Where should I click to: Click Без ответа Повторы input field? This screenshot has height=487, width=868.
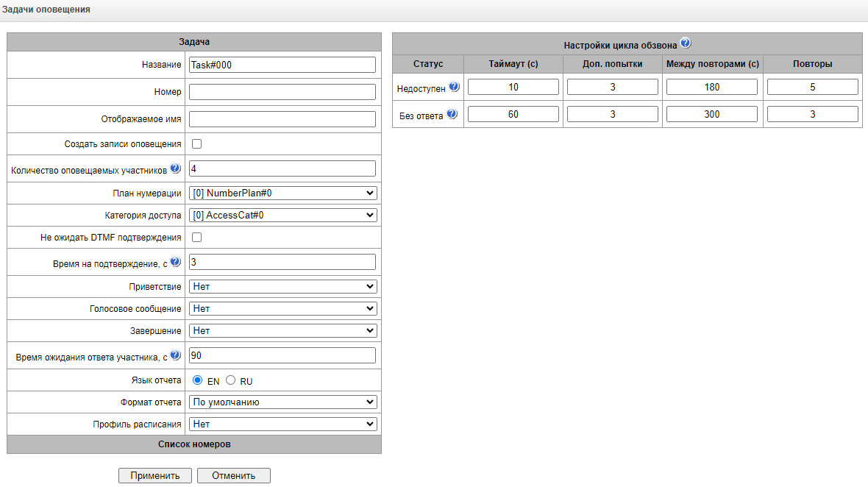click(812, 114)
